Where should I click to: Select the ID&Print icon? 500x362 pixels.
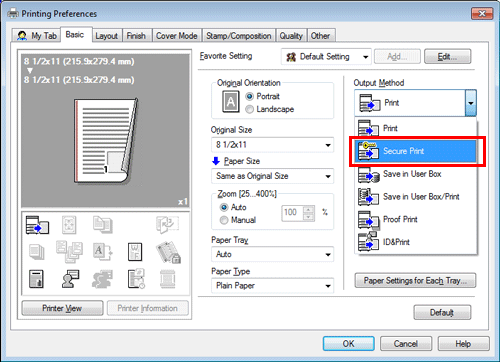(368, 242)
